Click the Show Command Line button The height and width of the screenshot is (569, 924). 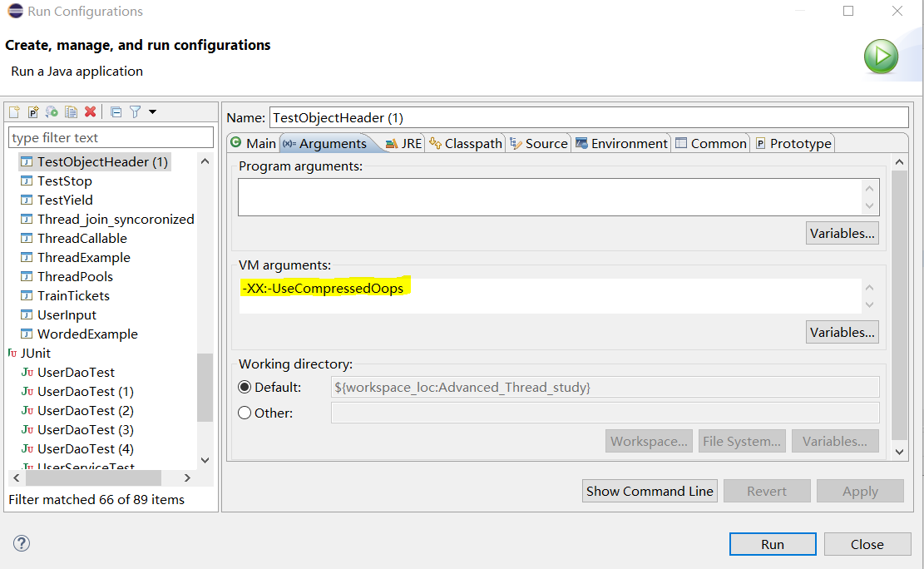click(x=650, y=491)
